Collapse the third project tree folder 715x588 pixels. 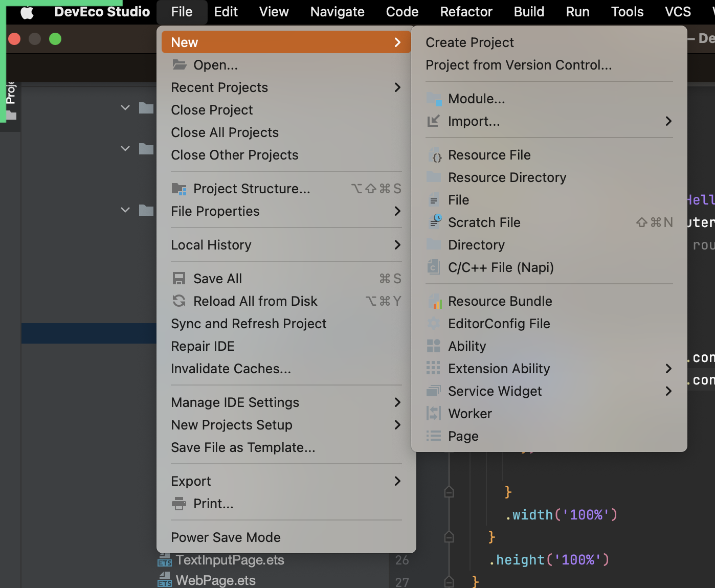pyautogui.click(x=125, y=210)
